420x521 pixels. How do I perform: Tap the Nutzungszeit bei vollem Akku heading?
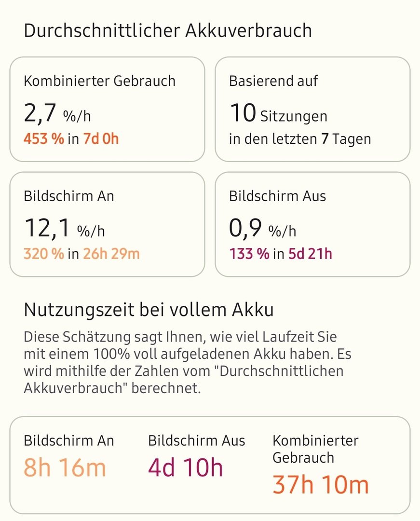[x=149, y=310]
